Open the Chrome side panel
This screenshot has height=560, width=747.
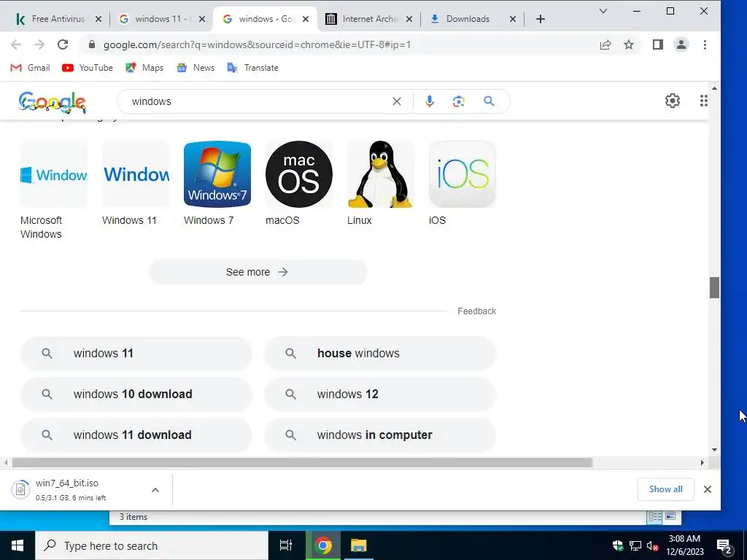tap(658, 44)
